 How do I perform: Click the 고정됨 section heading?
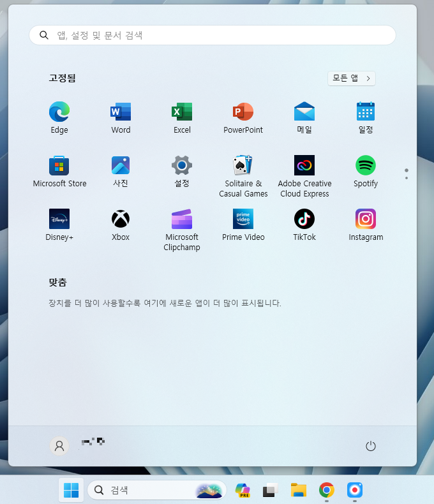click(x=62, y=78)
